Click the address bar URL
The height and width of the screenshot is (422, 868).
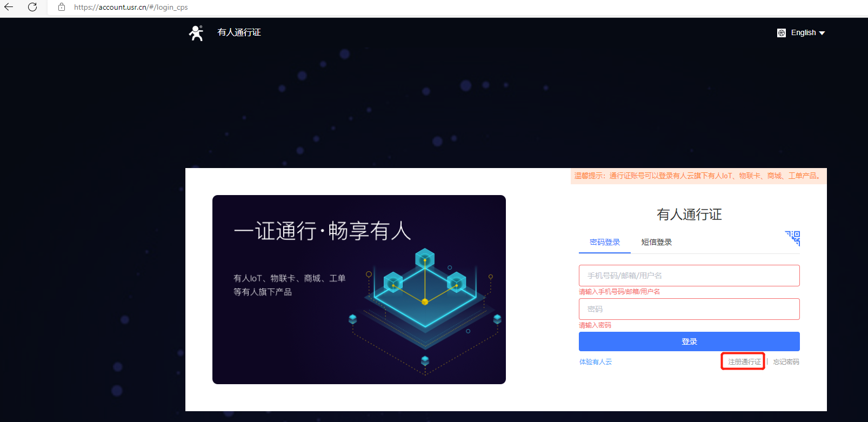[131, 7]
